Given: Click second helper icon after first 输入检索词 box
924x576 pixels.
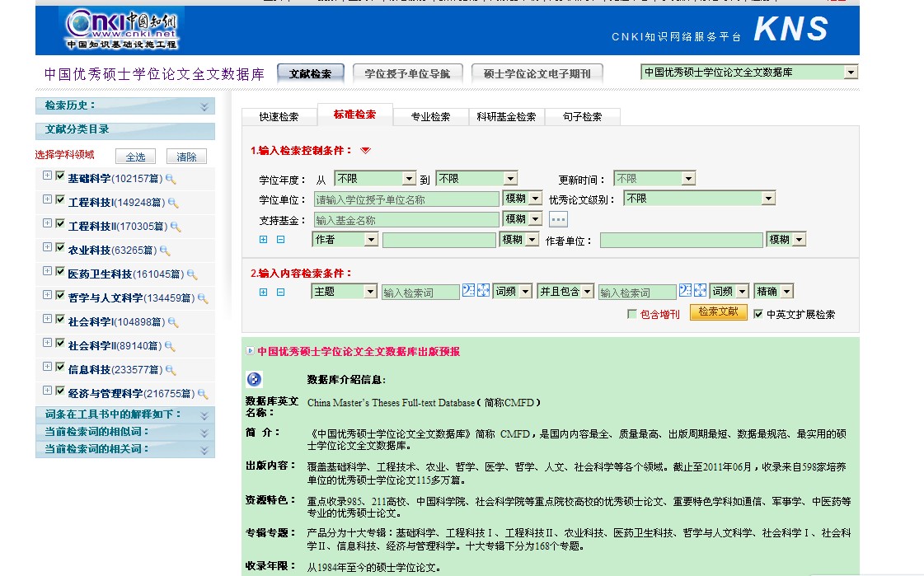Looking at the screenshot, I should click(483, 290).
